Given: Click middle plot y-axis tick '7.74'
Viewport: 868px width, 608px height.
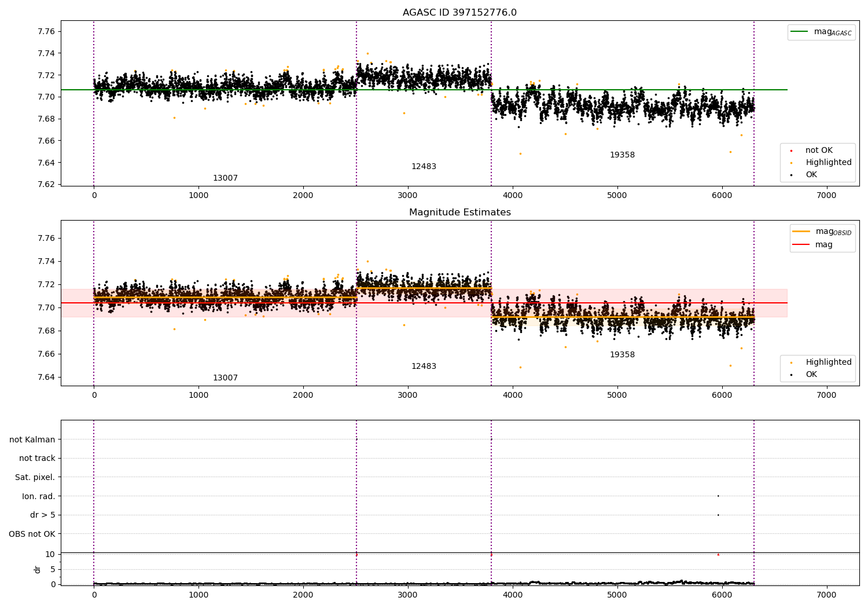Looking at the screenshot, I should [x=46, y=261].
